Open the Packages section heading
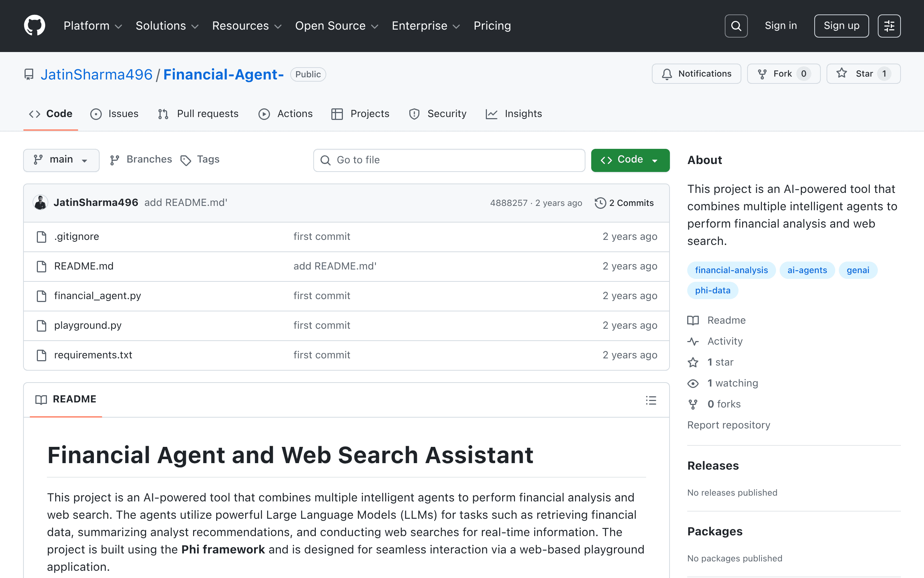924x578 pixels. coord(715,531)
